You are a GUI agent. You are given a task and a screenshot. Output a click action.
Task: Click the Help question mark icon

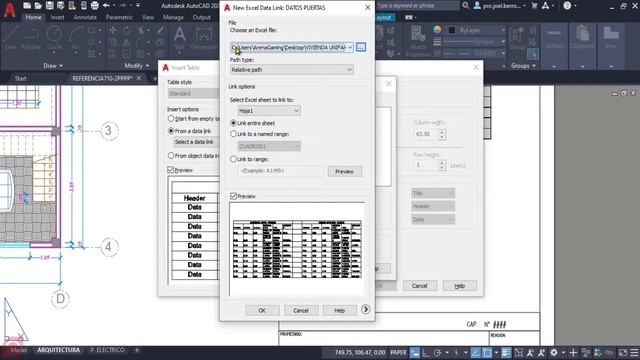[x=567, y=6]
